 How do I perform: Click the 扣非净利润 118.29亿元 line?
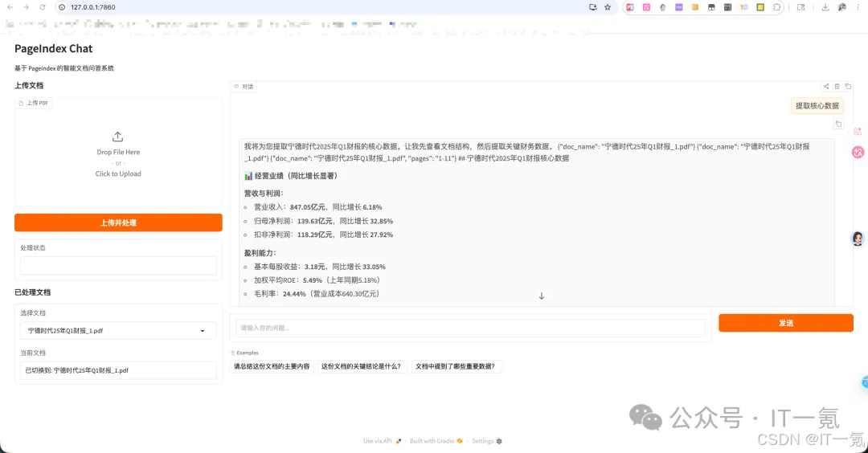click(323, 235)
